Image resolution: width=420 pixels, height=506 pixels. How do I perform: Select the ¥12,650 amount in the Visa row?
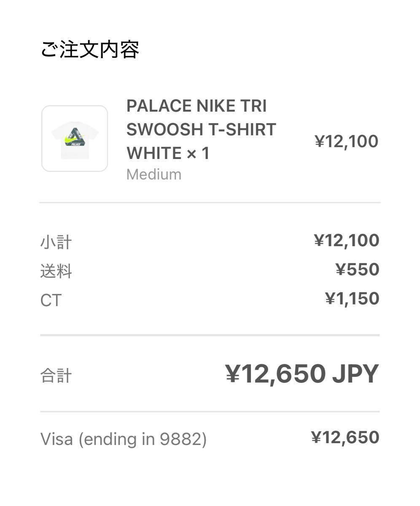[345, 438]
